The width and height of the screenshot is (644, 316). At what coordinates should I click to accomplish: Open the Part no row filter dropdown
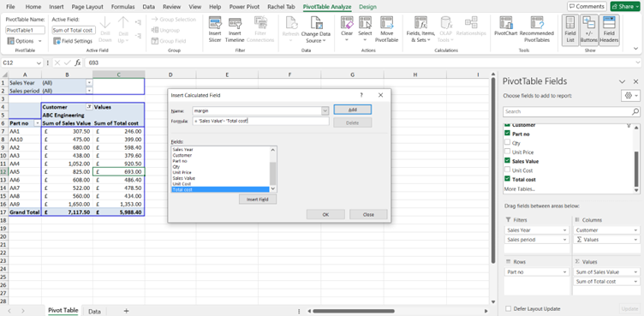38,122
